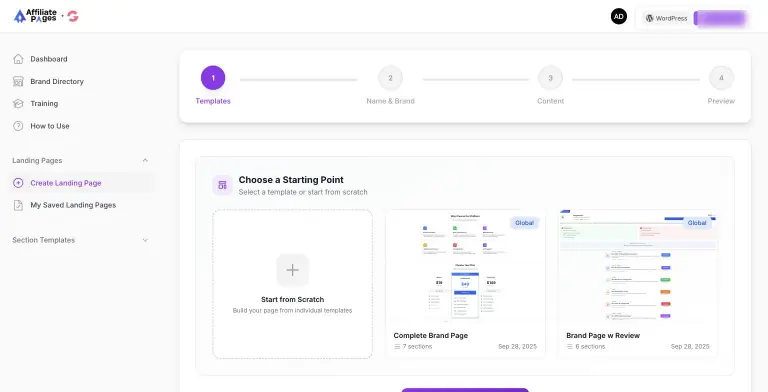Click the Training graduation cap icon
Viewport: 768px width, 392px height.
[18, 103]
